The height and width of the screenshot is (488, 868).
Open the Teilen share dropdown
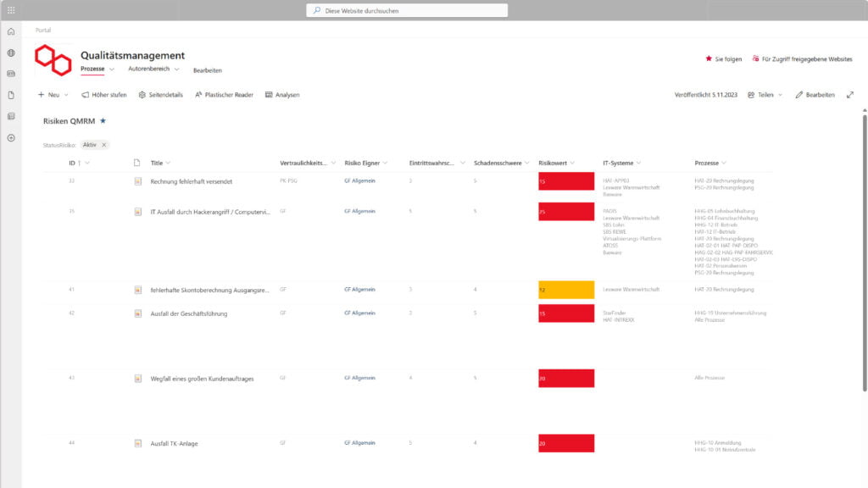coord(765,95)
